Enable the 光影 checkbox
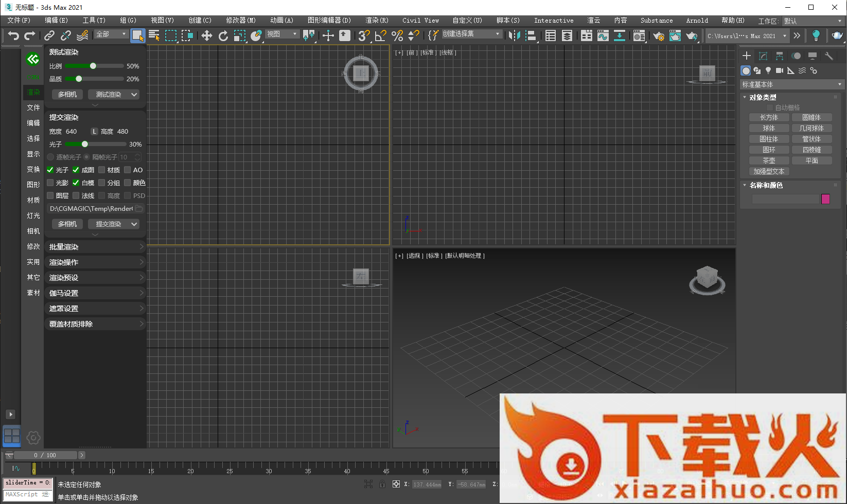This screenshot has width=847, height=504. [x=50, y=183]
